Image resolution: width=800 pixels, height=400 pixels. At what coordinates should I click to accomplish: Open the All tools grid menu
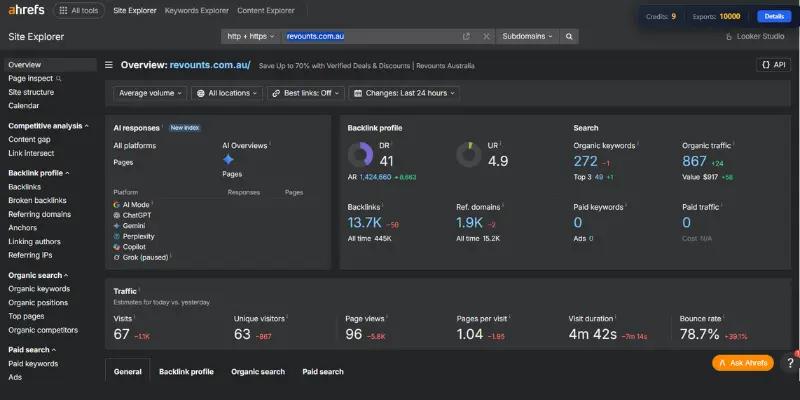tap(79, 10)
